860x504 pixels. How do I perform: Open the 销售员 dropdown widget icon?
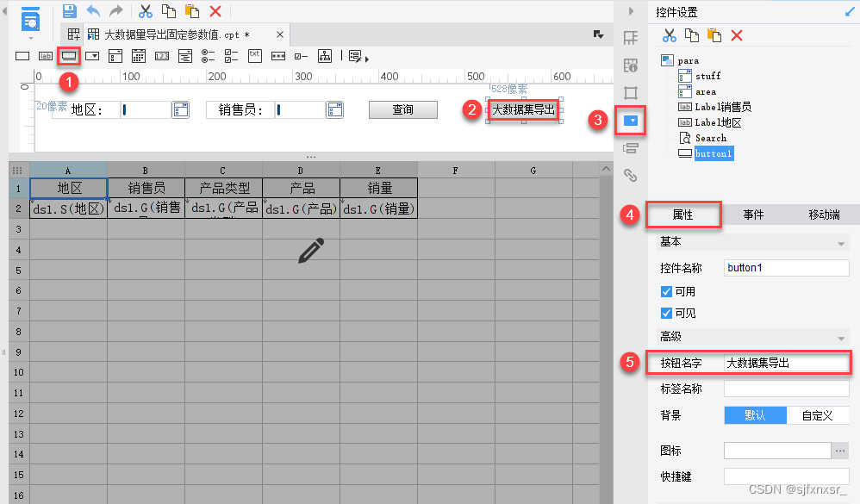tap(335, 109)
